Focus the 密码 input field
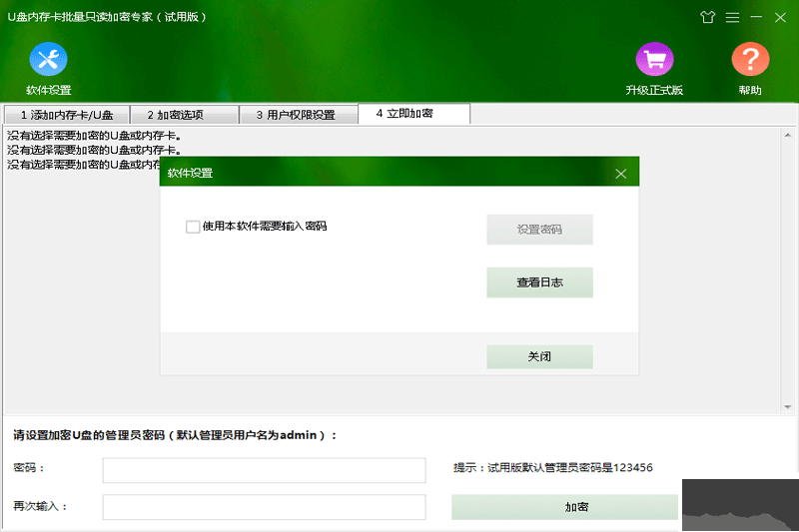 point(264,470)
